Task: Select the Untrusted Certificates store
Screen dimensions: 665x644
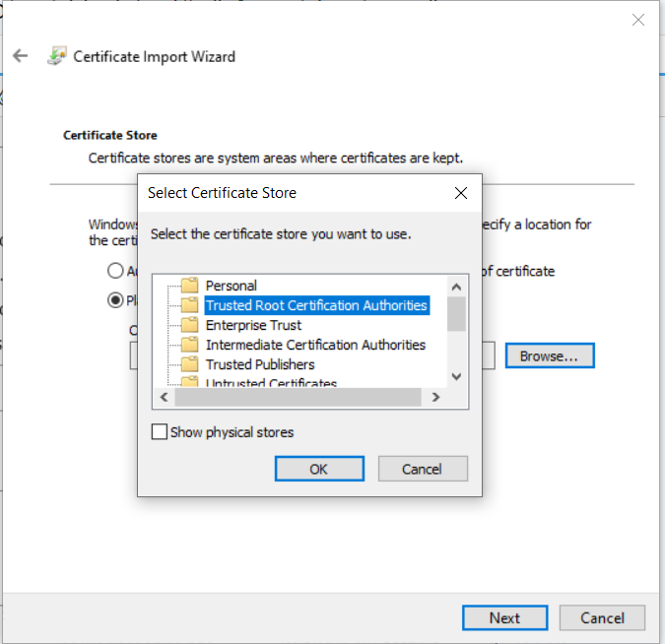Action: point(271,382)
